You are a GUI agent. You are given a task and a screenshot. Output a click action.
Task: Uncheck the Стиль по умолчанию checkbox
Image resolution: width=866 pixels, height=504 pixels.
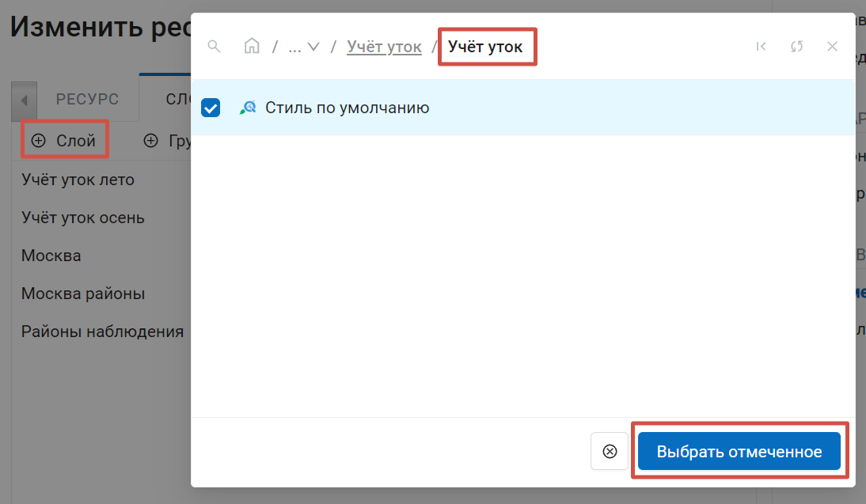tap(211, 108)
